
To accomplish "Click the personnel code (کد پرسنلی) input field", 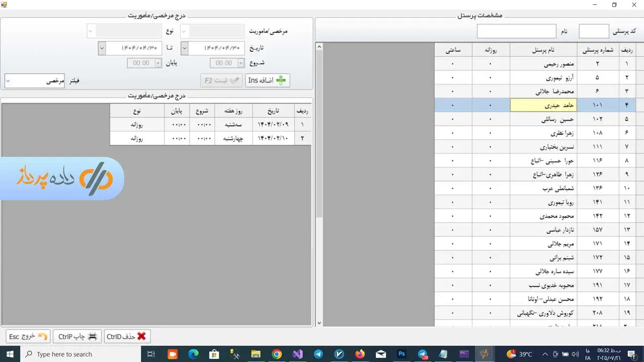I will tap(594, 31).
